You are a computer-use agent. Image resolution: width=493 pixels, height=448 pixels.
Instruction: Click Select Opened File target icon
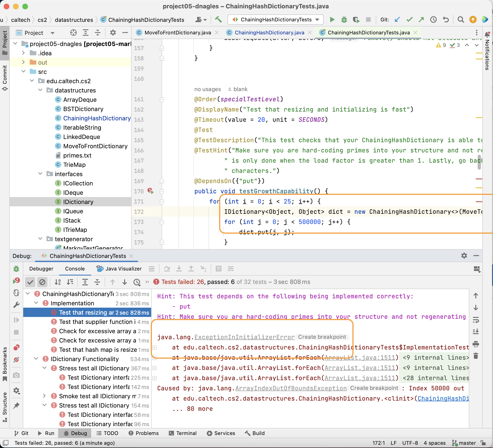pyautogui.click(x=73, y=33)
